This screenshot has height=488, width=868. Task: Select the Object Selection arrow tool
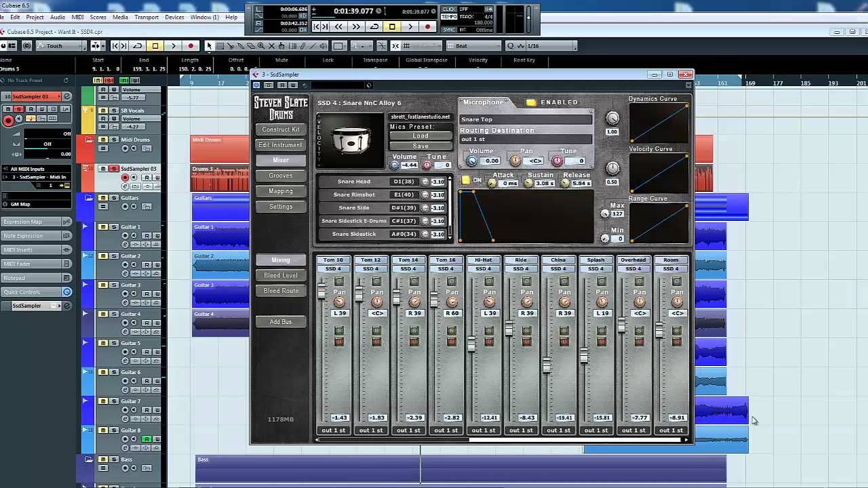click(209, 46)
